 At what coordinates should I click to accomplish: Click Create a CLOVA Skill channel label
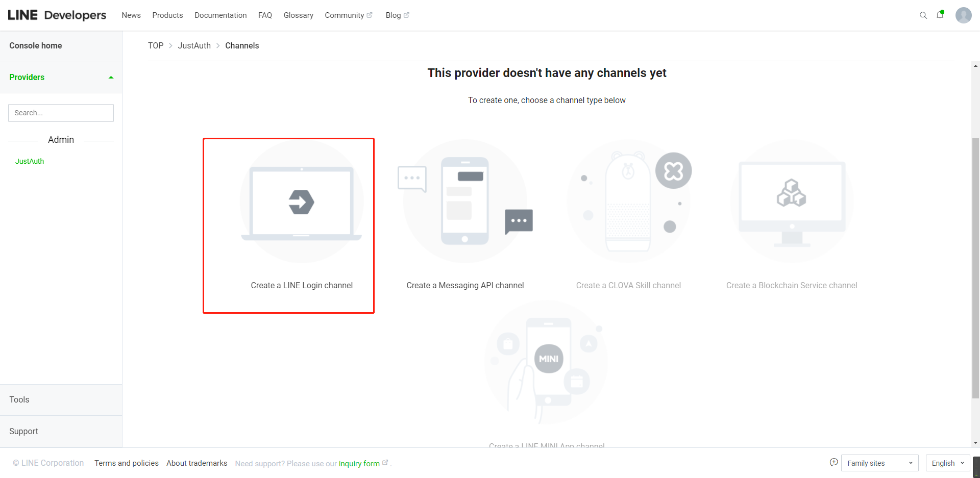[628, 286]
